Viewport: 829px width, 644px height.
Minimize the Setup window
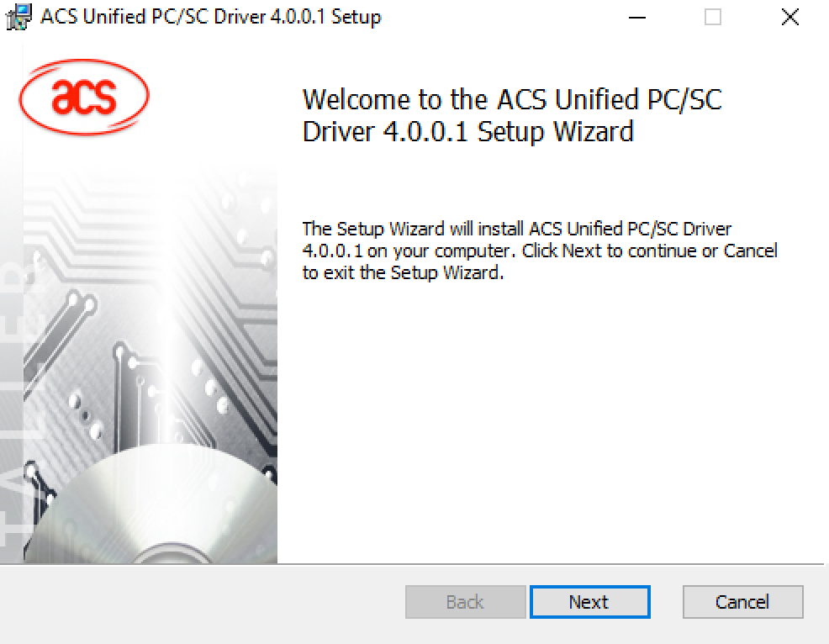[637, 17]
